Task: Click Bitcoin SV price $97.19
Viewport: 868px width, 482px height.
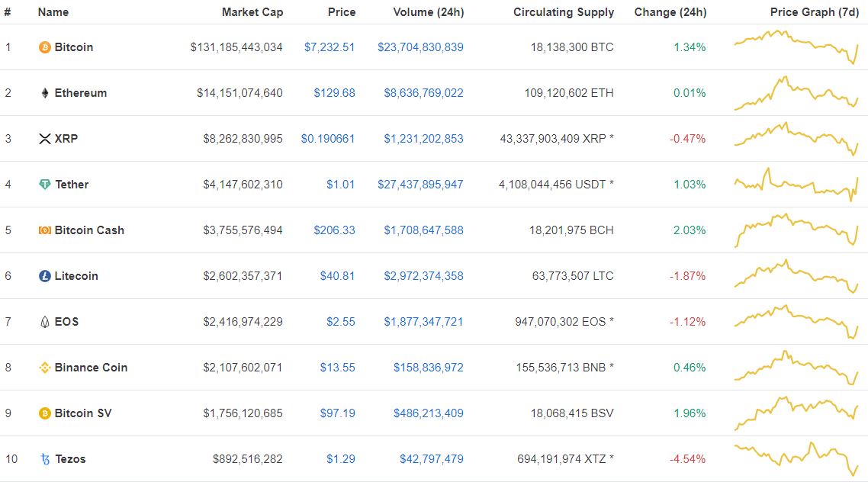Action: [x=338, y=413]
